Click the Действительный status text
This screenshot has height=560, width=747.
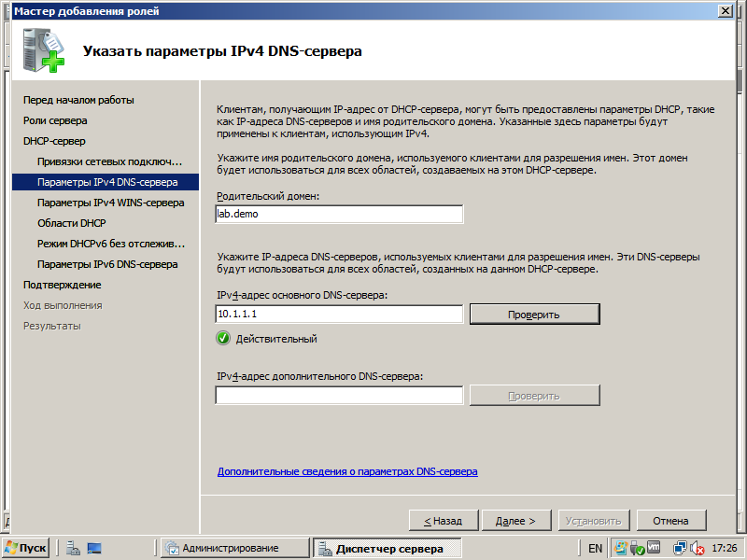(276, 339)
